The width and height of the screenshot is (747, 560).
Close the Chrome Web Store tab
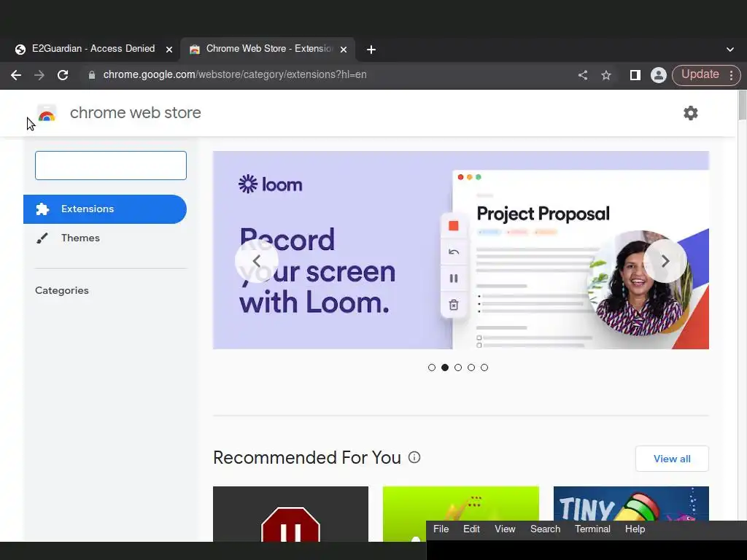(x=344, y=49)
